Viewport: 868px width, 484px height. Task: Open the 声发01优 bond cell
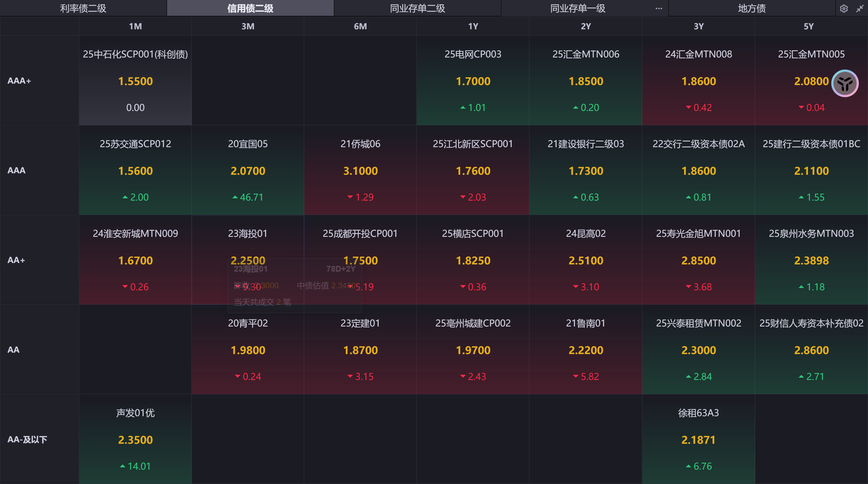pos(135,439)
